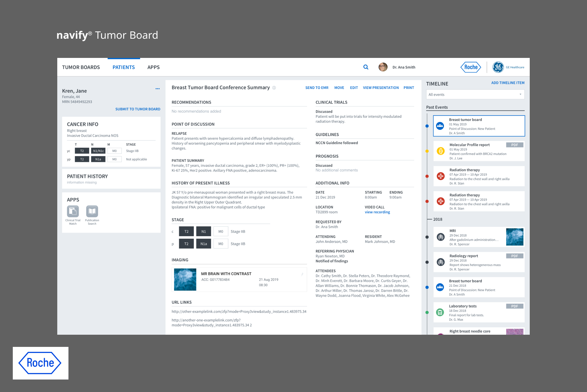The width and height of the screenshot is (587, 392).
Task: Click the info icon beside Conference Summary
Action: (274, 88)
